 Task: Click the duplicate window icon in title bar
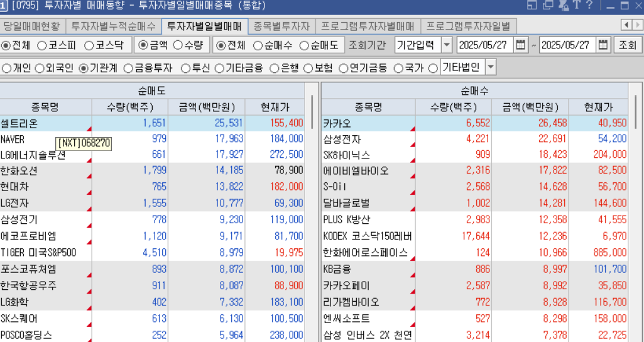click(547, 5)
